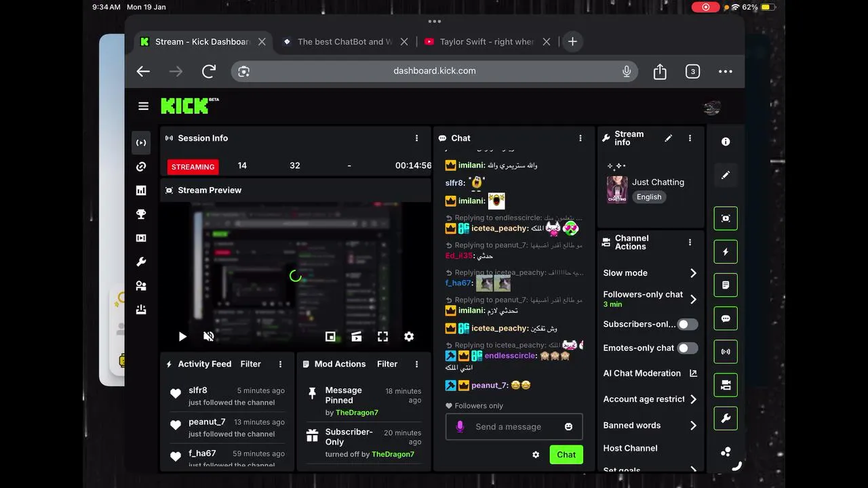Play the stream preview video
This screenshot has width=868, height=488.
tap(182, 336)
